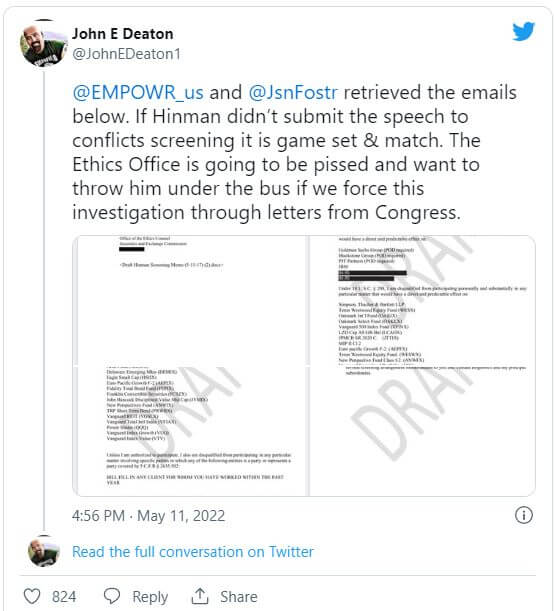This screenshot has height=611, width=554.
Task: Click the Reply button label
Action: coord(150,597)
